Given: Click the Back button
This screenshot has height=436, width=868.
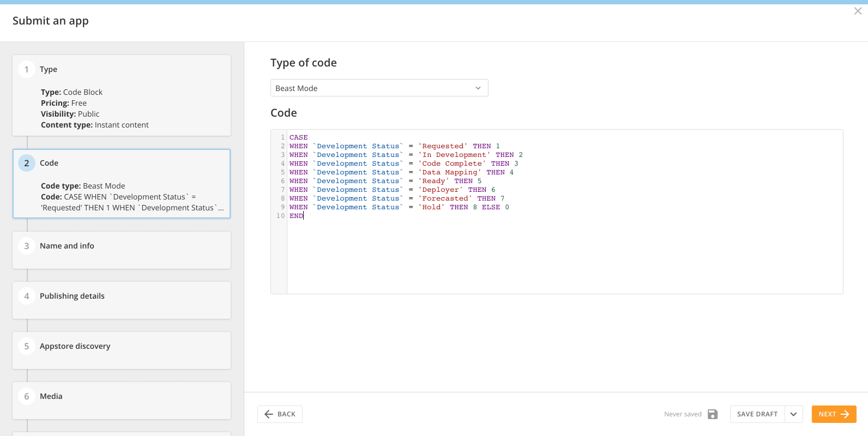Looking at the screenshot, I should (x=280, y=414).
